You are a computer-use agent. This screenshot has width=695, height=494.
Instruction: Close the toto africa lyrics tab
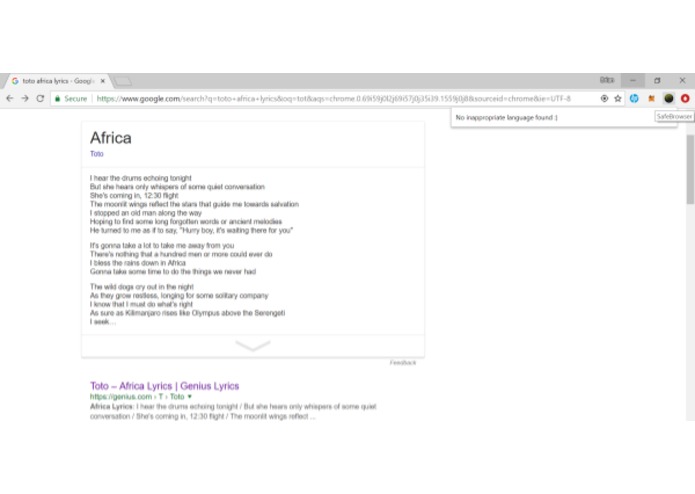pyautogui.click(x=103, y=81)
